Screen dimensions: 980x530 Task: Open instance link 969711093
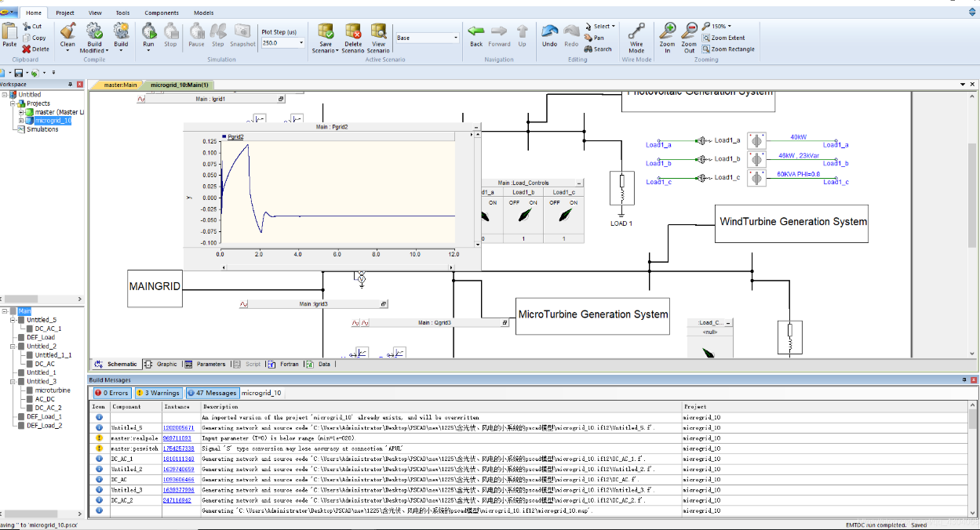177,438
